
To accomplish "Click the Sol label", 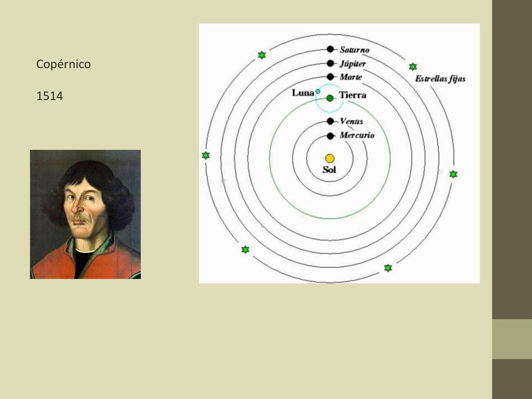I will pyautogui.click(x=329, y=170).
